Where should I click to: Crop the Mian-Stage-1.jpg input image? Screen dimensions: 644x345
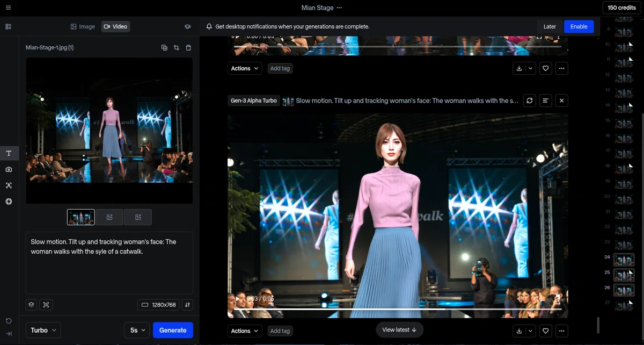tap(176, 48)
